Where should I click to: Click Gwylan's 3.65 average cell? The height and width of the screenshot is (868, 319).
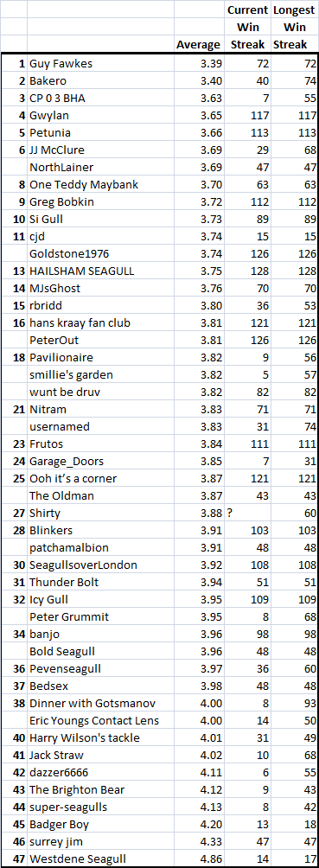198,116
